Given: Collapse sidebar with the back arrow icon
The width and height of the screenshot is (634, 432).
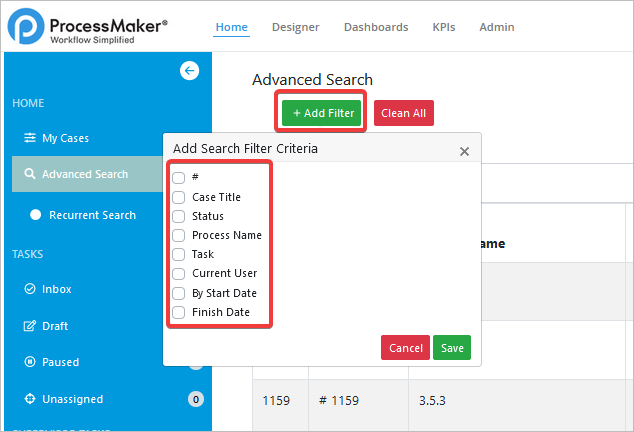Looking at the screenshot, I should [x=189, y=70].
